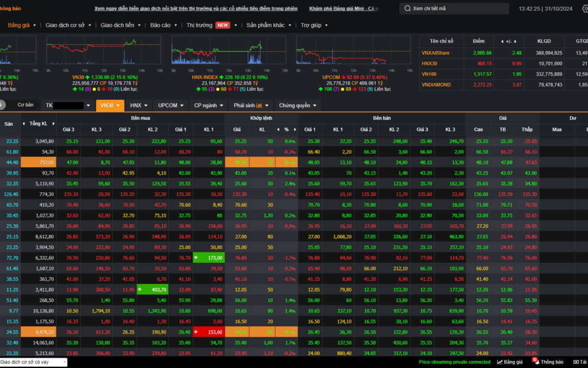Open the HNX list dropdown
The width and height of the screenshot is (588, 368).
[146, 106]
